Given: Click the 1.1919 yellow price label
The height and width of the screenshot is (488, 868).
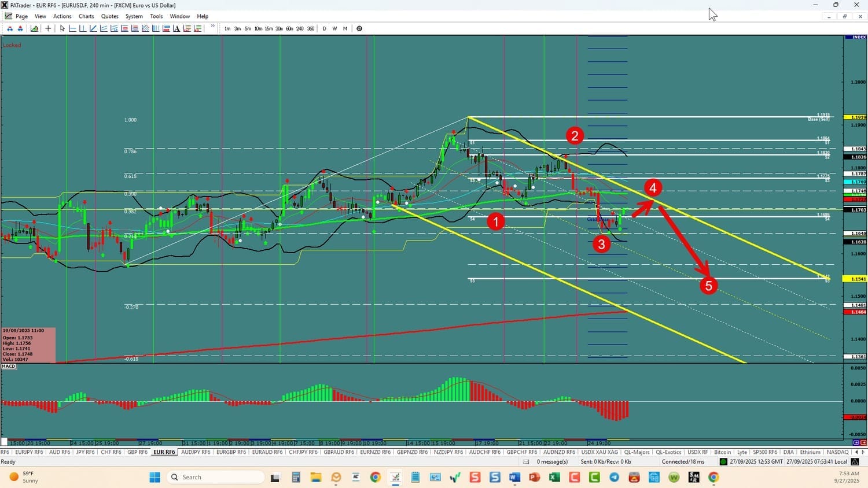Looking at the screenshot, I should click(x=855, y=117).
